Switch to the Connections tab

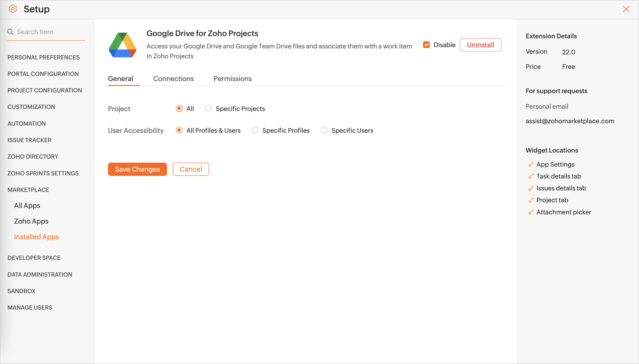[x=173, y=79]
